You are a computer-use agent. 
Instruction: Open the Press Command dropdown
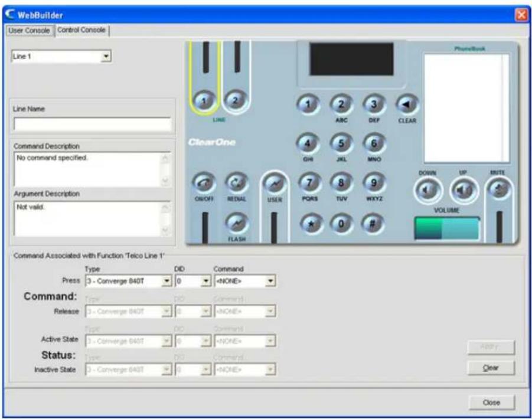coord(270,281)
